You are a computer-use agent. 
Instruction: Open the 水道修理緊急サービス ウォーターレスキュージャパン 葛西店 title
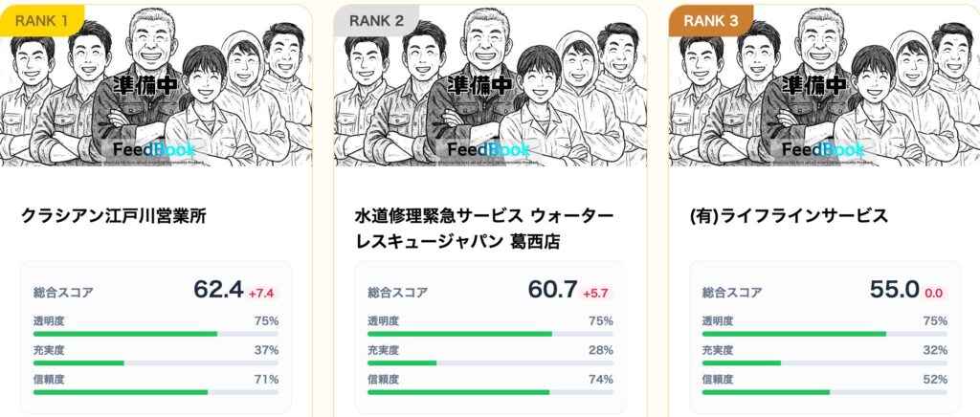pyautogui.click(x=490, y=228)
